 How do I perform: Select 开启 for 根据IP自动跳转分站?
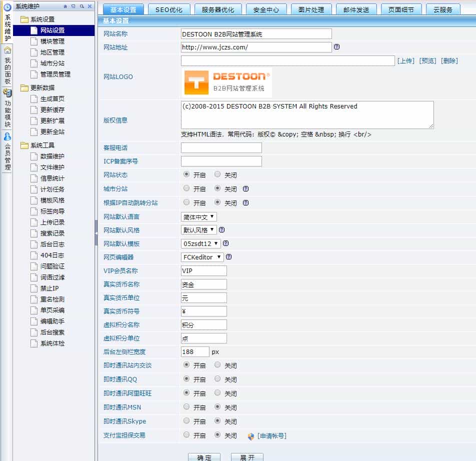tap(186, 202)
